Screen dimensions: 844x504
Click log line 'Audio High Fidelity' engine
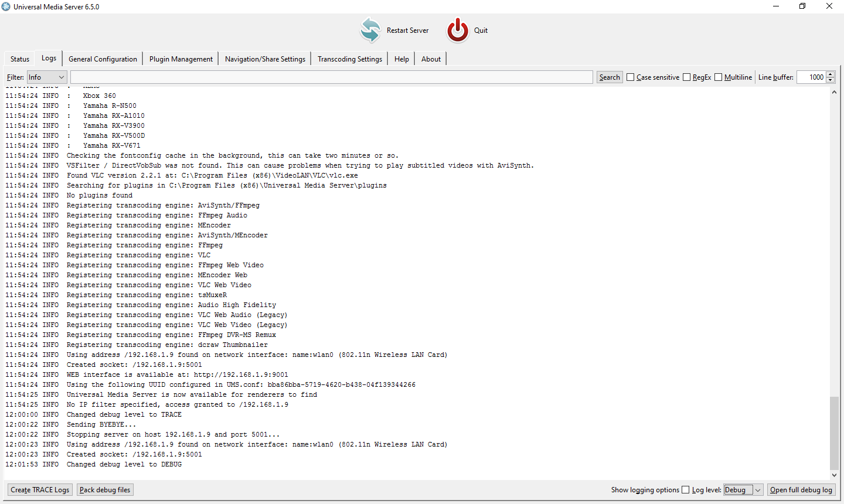pos(171,305)
